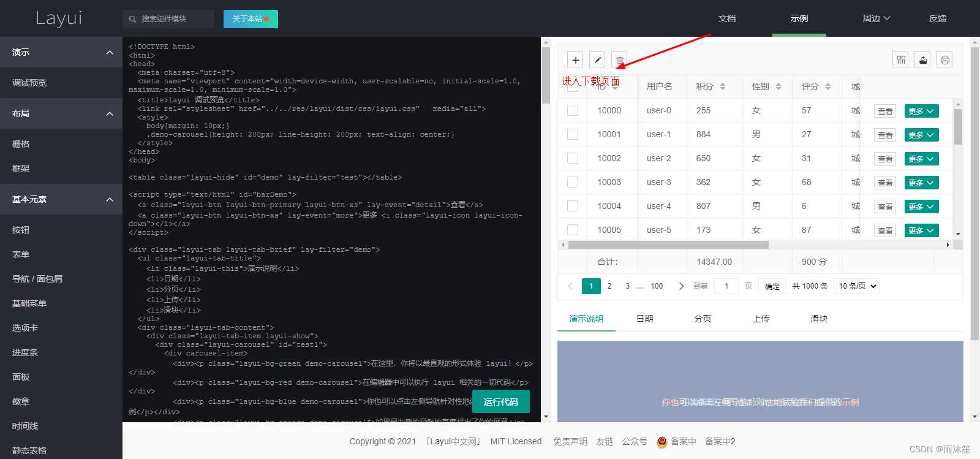Open the 友链 footer link
Image resolution: width=980 pixels, height=459 pixels.
605,441
